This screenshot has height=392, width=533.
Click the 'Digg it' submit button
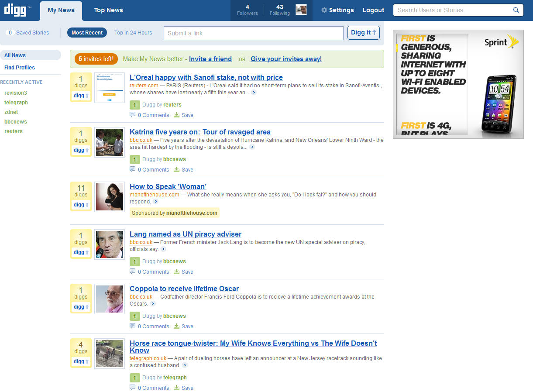click(x=364, y=33)
